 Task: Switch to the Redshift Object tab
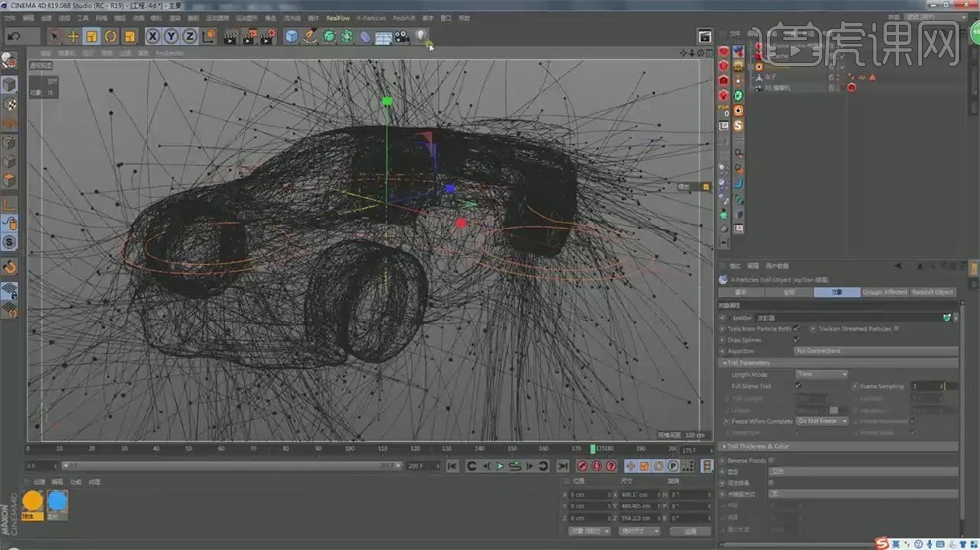click(931, 292)
